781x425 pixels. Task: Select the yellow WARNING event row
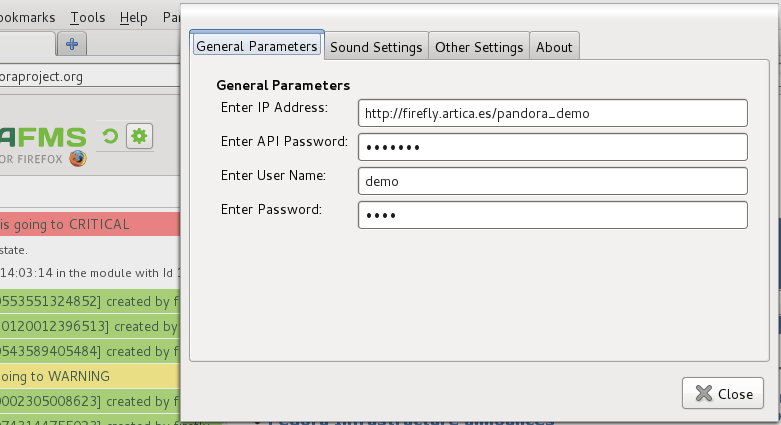[90, 376]
